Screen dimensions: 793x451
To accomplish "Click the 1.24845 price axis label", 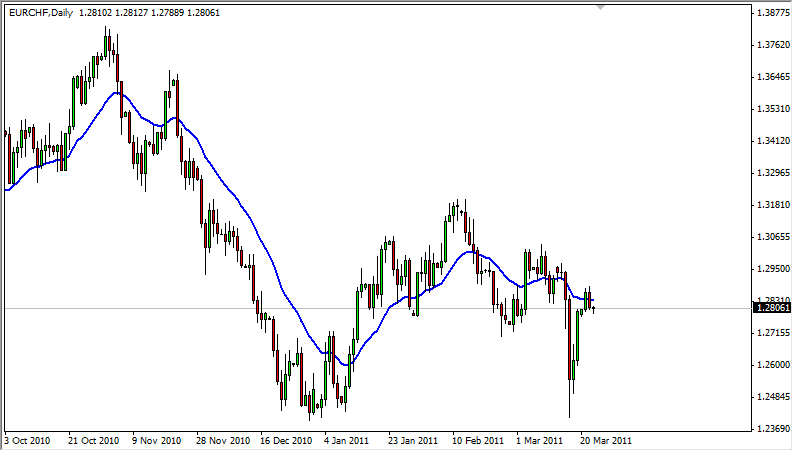I will [773, 396].
